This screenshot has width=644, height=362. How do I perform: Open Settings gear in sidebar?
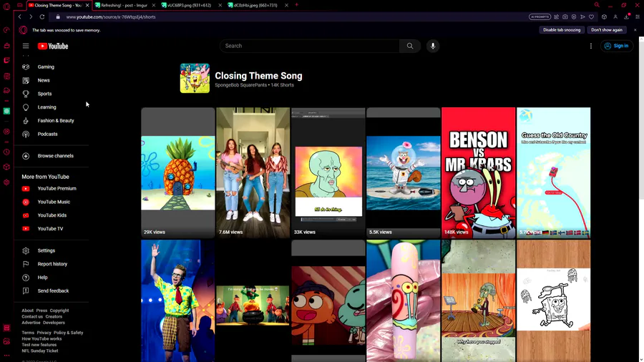pyautogui.click(x=26, y=251)
